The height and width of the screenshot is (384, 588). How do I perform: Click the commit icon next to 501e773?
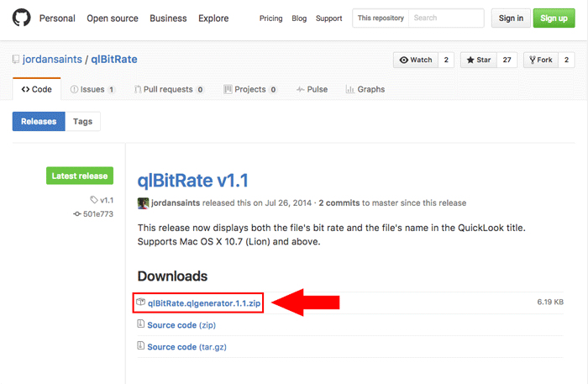pos(77,213)
